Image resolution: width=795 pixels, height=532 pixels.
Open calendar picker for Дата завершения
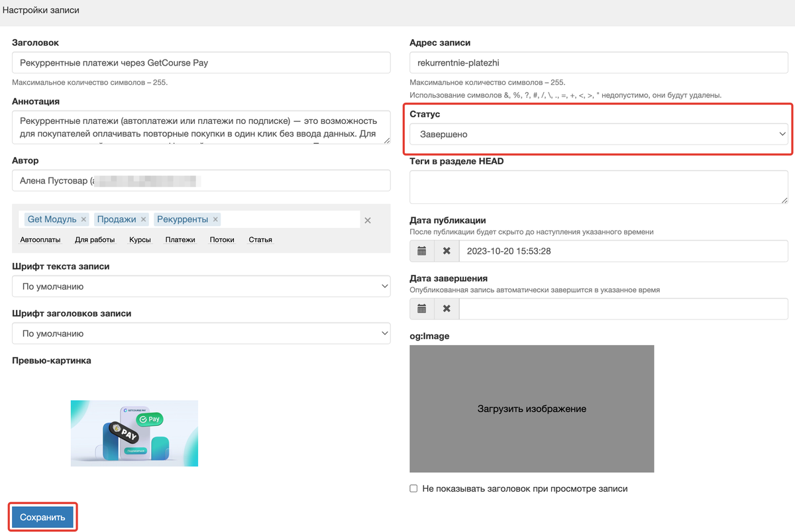[x=422, y=309]
